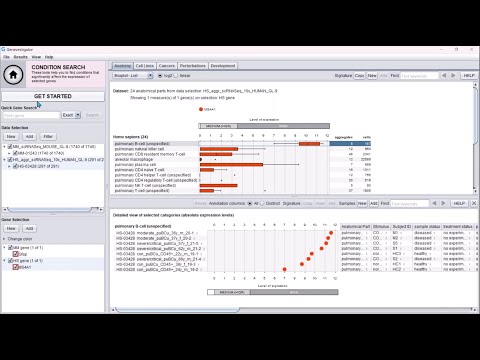Switch to Development tab
The width and height of the screenshot is (480, 360).
pyautogui.click(x=223, y=66)
